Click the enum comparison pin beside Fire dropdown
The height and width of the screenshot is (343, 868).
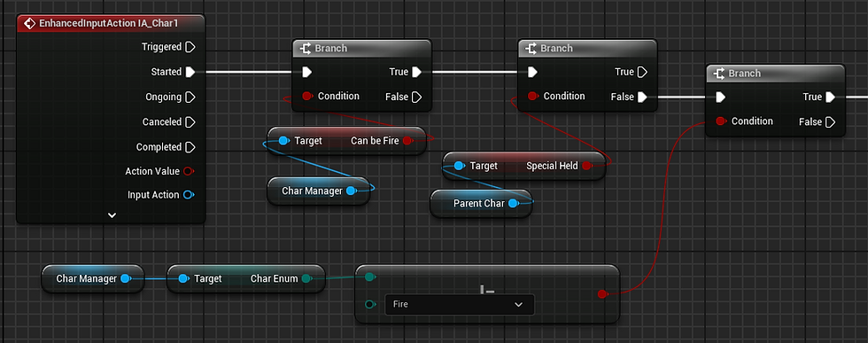tap(370, 304)
